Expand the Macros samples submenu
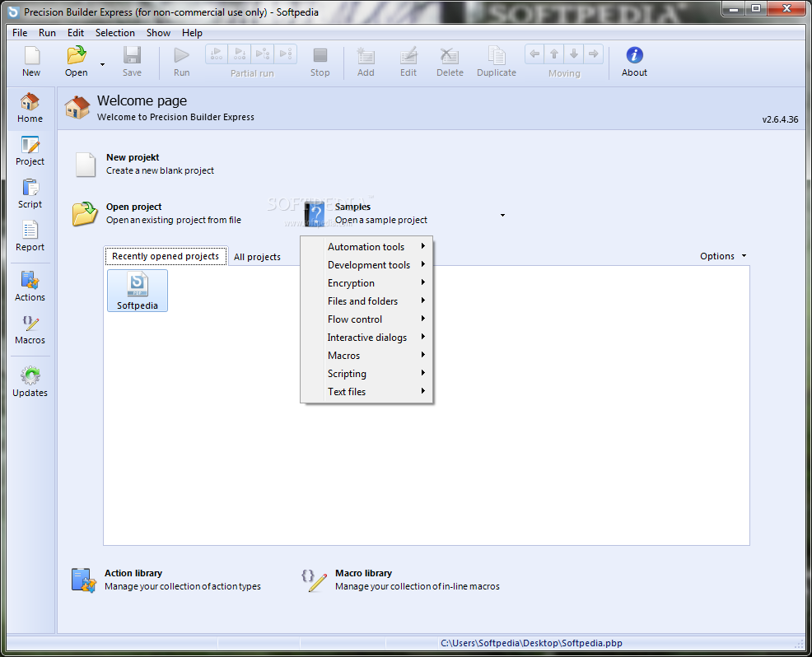The image size is (812, 657). click(x=366, y=356)
